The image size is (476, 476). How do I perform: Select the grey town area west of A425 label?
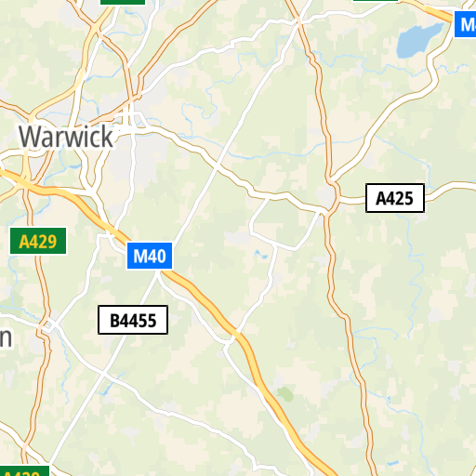click(326, 195)
